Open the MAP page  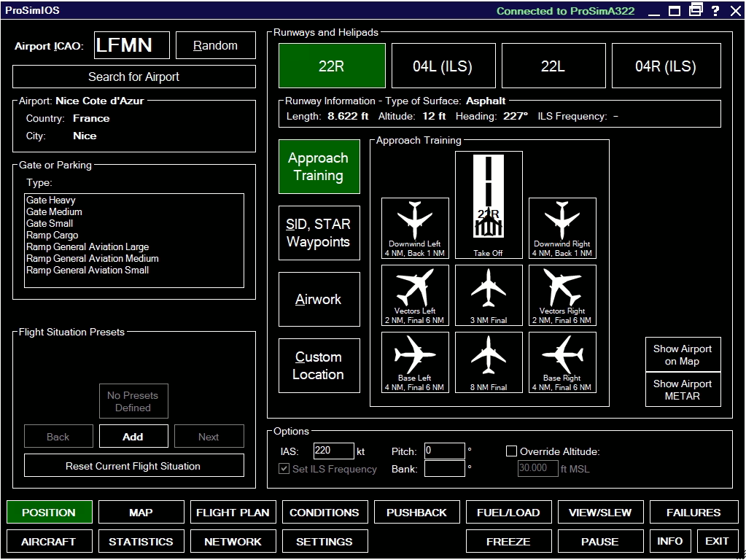(x=141, y=513)
